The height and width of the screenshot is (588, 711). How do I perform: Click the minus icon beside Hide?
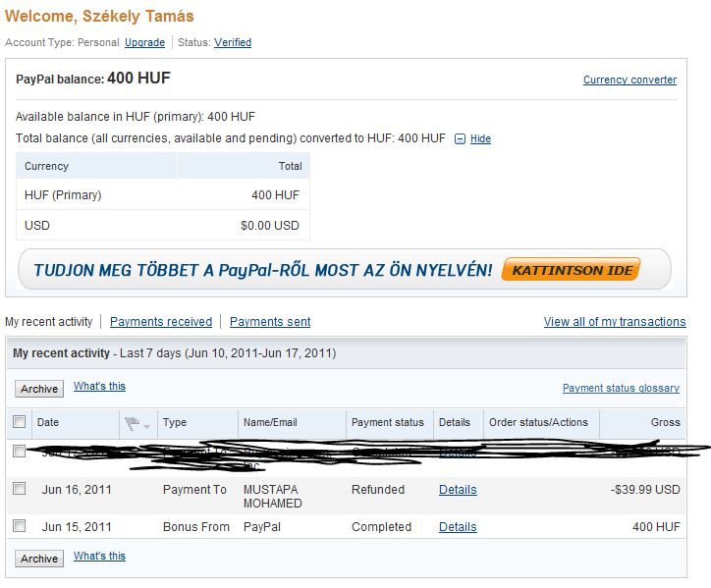tap(460, 139)
